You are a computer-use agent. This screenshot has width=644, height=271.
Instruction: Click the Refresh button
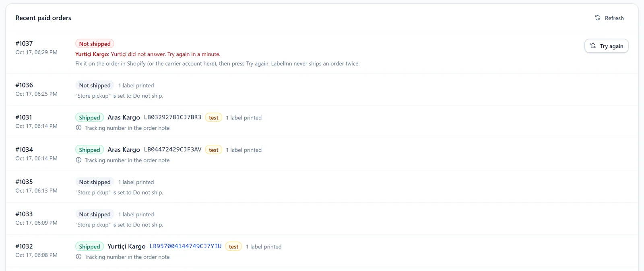tap(609, 18)
